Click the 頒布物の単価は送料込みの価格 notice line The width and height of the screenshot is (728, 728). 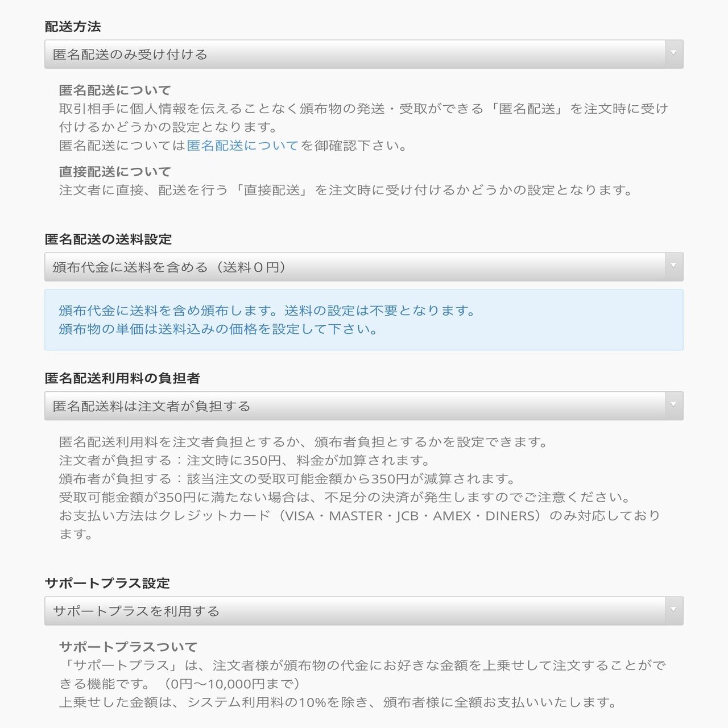point(218,329)
